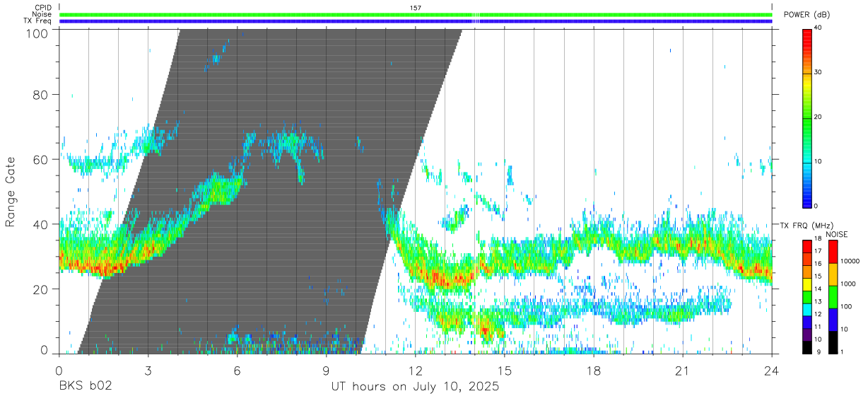Click the UT hour tick label 18
This screenshot has width=868, height=401.
coord(594,371)
